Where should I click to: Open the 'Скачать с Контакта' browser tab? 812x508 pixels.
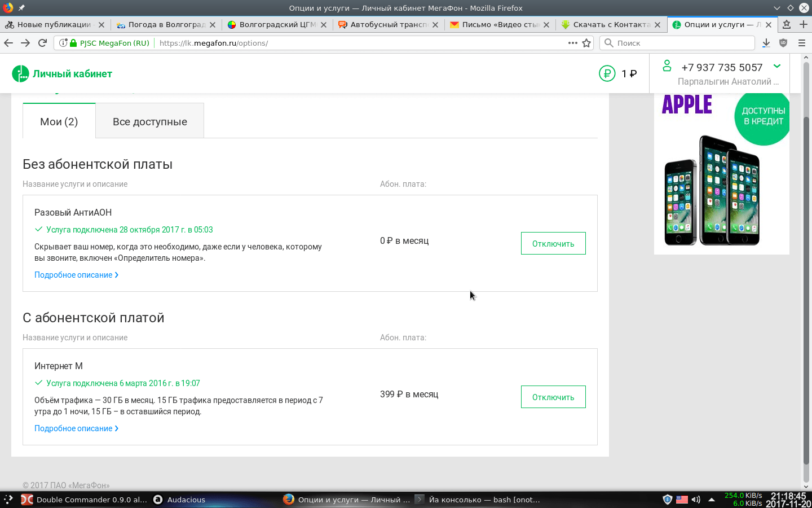(x=610, y=24)
